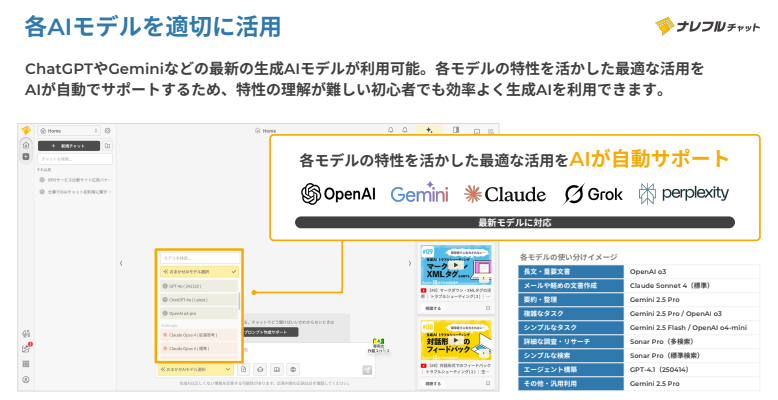Open the grid apps icon in left rail
Screen dimensions: 778x400
pyautogui.click(x=26, y=364)
